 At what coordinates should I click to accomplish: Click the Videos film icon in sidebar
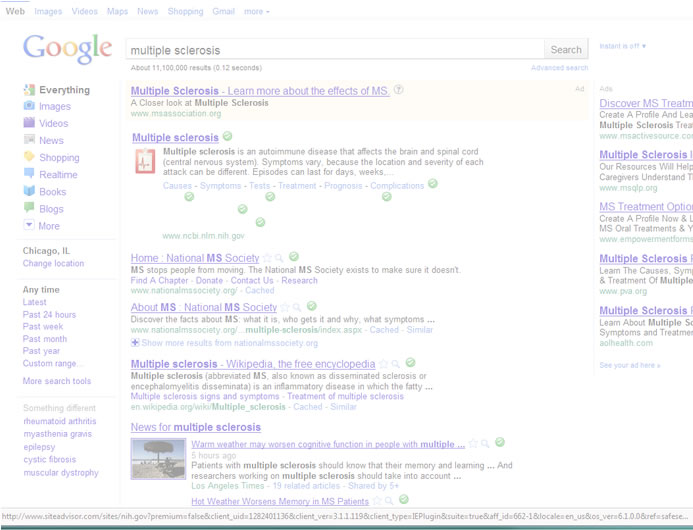(x=29, y=122)
